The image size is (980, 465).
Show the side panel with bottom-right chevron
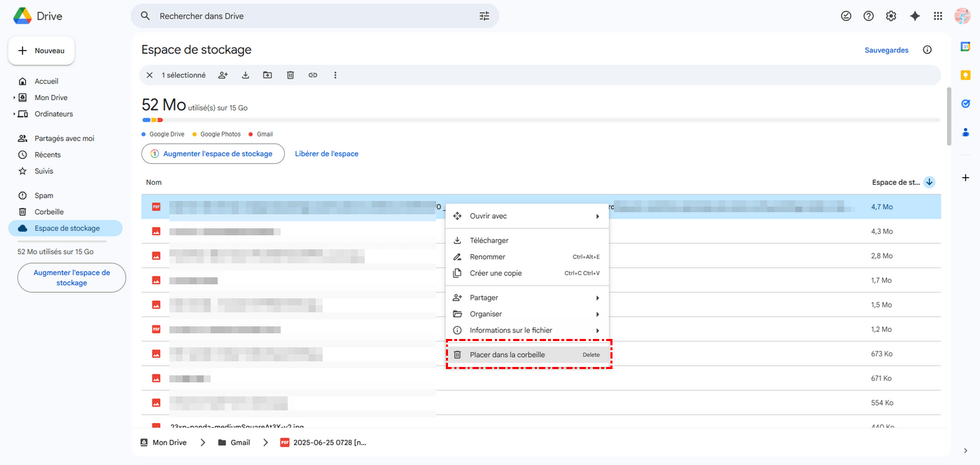pos(965,450)
